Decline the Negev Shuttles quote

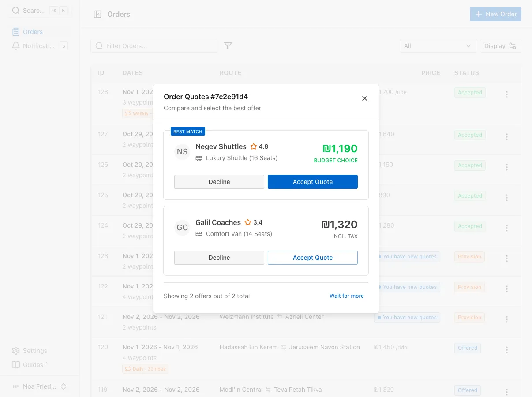pyautogui.click(x=219, y=182)
